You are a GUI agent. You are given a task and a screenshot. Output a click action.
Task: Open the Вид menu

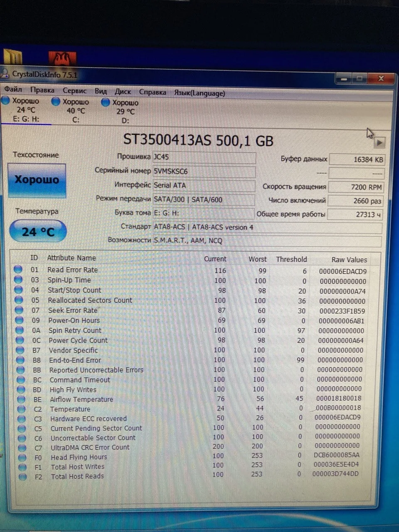(101, 91)
